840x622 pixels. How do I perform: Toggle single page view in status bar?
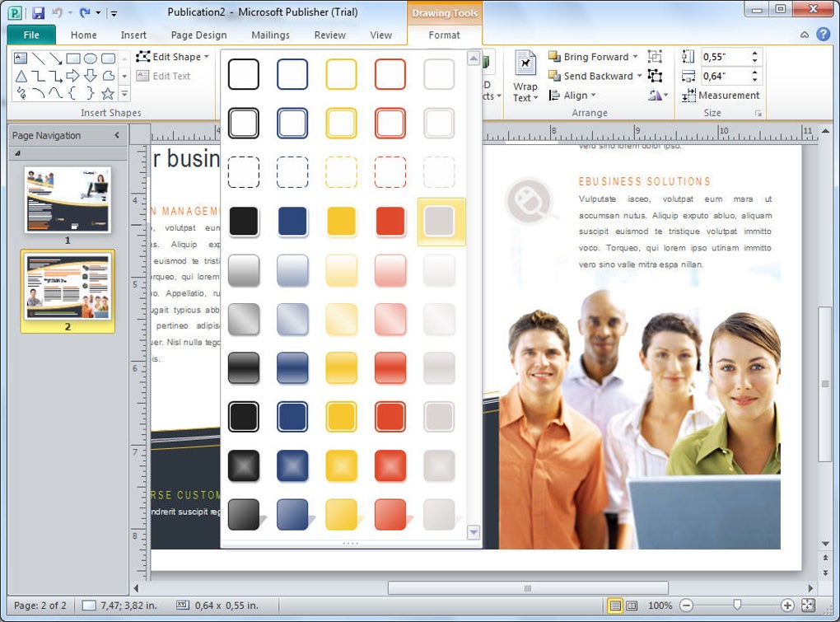(x=615, y=606)
